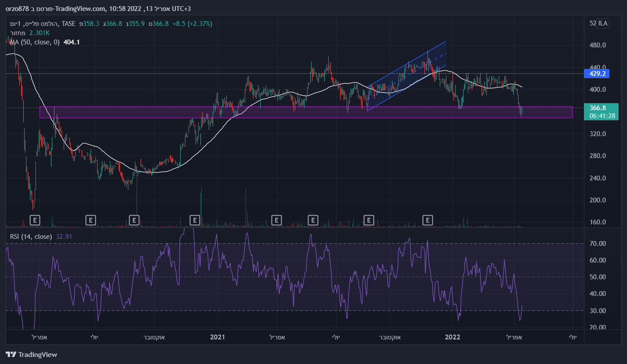Click the fifth earnings E marker from left
The height and width of the screenshot is (364, 627).
point(276,220)
